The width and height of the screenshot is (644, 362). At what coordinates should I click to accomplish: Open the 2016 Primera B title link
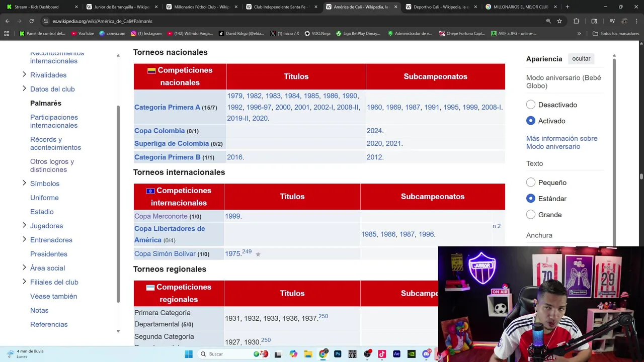click(234, 157)
